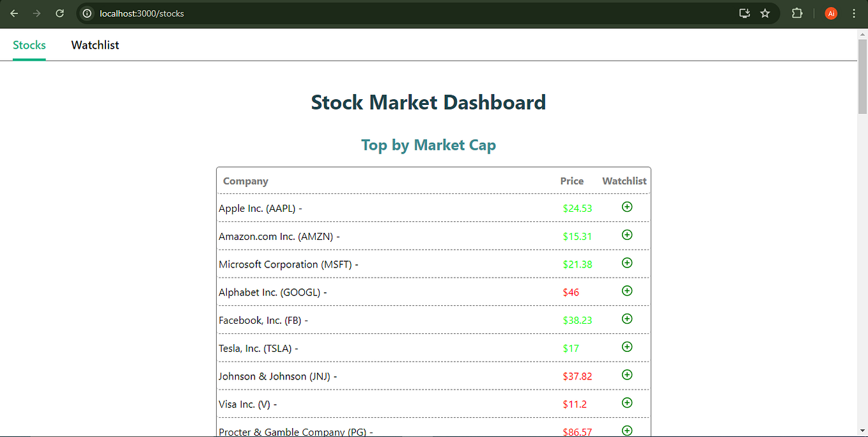The image size is (868, 437).
Task: Click the $17 price value
Action: point(571,348)
